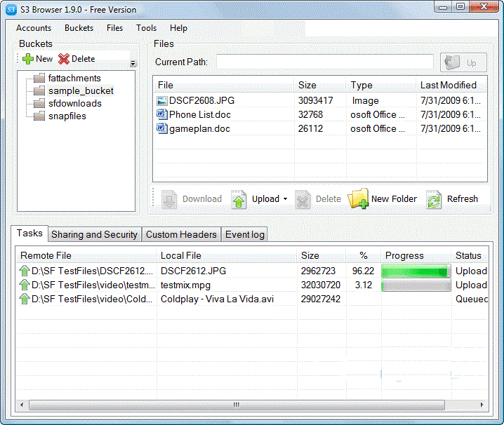Click the Current Path input field
The image size is (504, 425).
tap(324, 62)
